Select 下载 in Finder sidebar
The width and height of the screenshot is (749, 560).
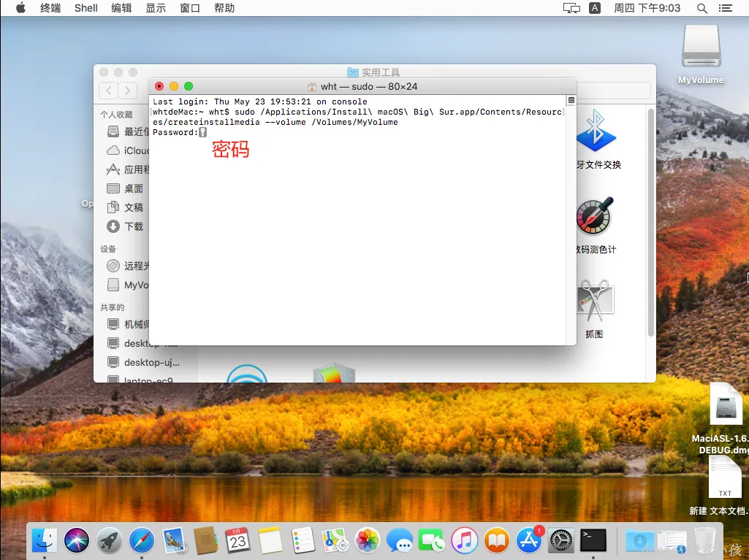[x=125, y=226]
